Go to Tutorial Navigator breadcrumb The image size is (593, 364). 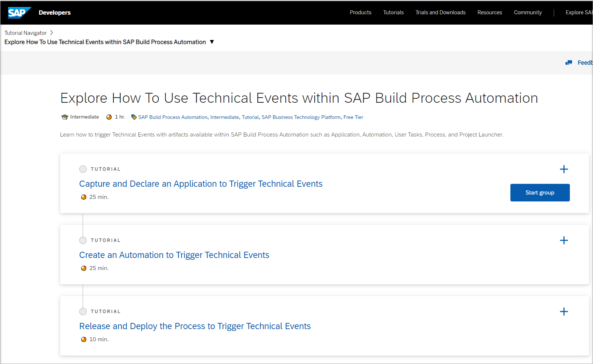25,33
